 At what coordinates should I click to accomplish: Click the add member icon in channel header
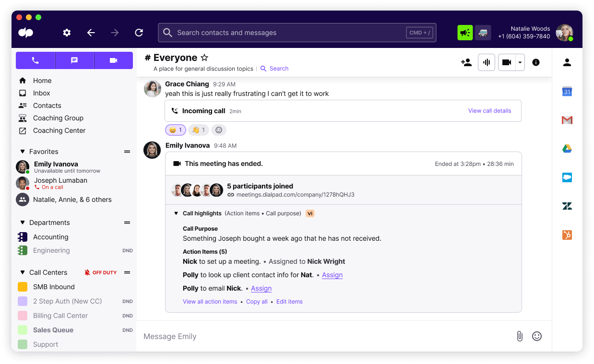(x=466, y=62)
